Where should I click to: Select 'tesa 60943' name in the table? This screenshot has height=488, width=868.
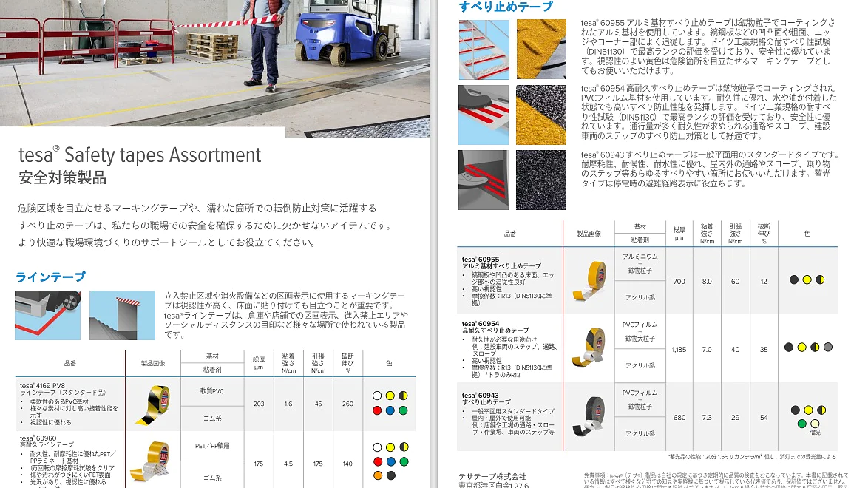click(481, 396)
